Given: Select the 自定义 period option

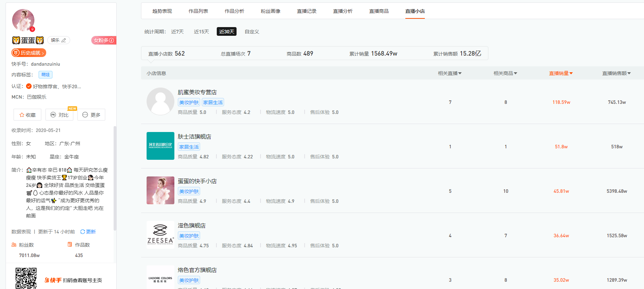Looking at the screenshot, I should coord(252,32).
